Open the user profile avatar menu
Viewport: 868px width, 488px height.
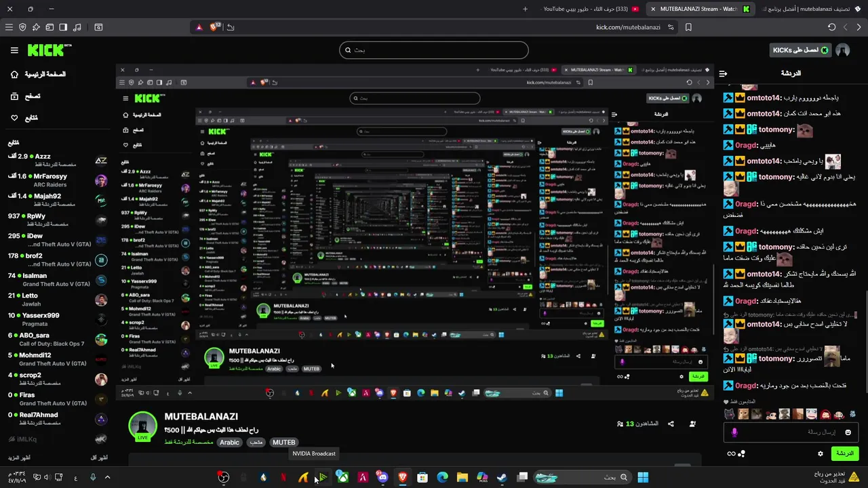pyautogui.click(x=843, y=50)
